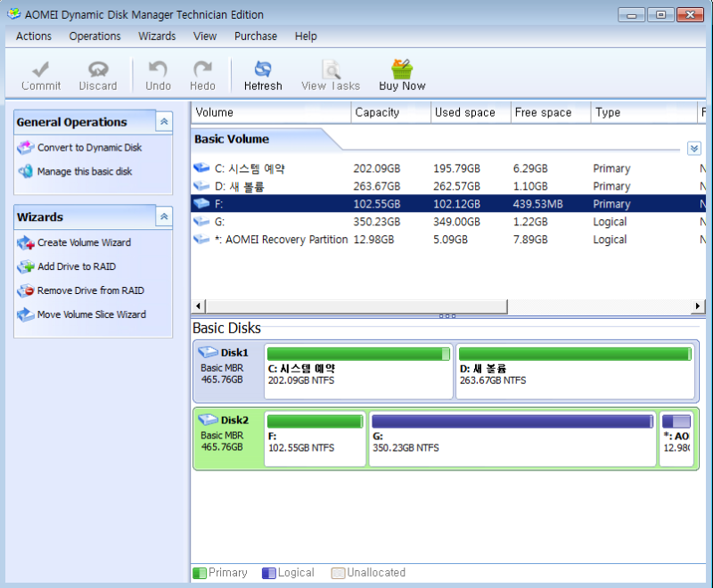This screenshot has width=713, height=588.
Task: Select D: partition block on Disk1
Action: [575, 372]
